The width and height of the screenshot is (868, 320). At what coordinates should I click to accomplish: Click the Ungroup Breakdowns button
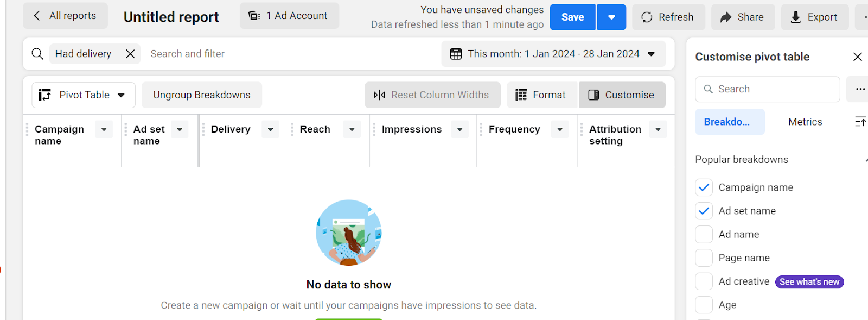pyautogui.click(x=202, y=95)
